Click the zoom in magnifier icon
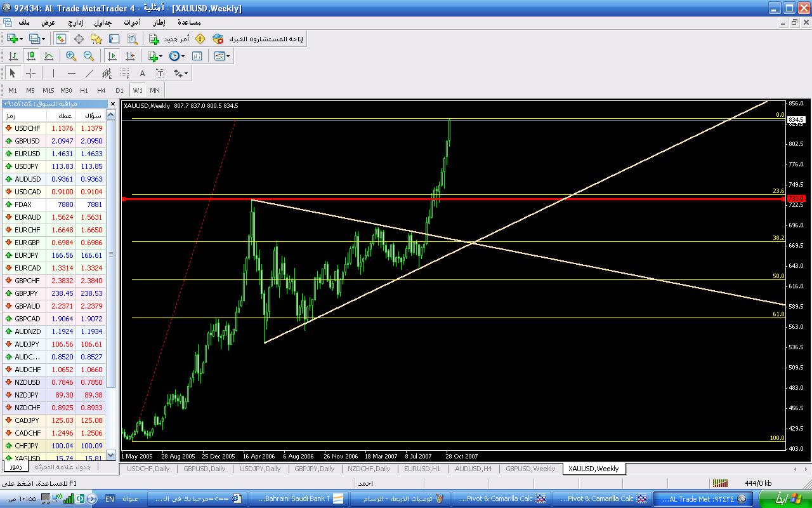This screenshot has width=812, height=508. (71, 56)
